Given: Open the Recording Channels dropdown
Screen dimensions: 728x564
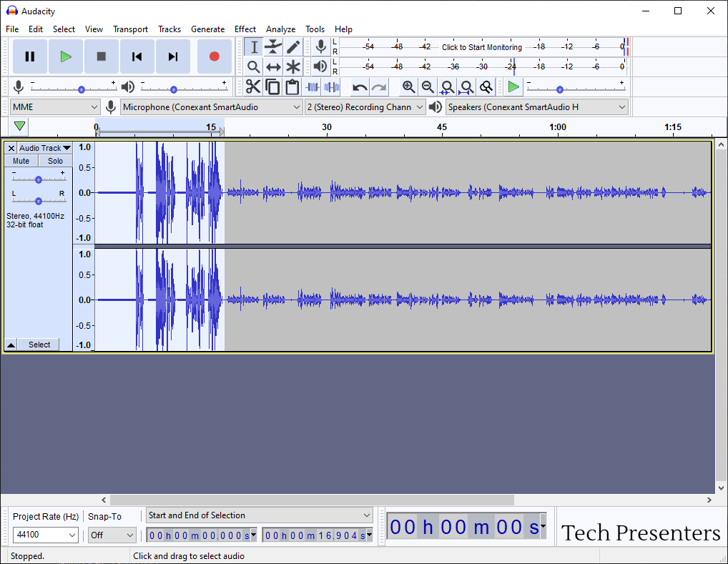Looking at the screenshot, I should point(365,107).
